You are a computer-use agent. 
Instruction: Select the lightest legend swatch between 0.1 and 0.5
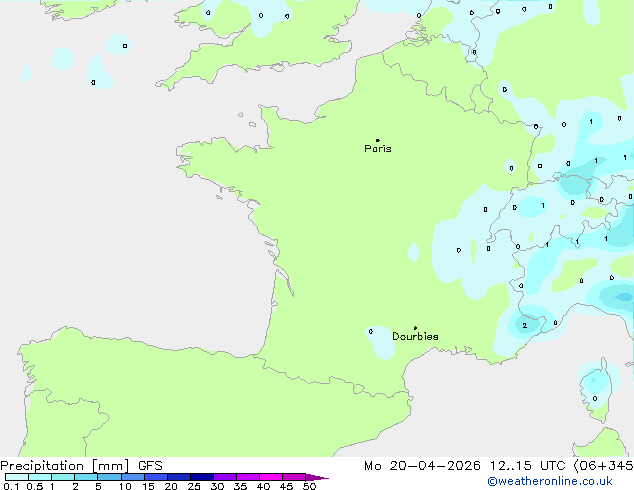17,477
